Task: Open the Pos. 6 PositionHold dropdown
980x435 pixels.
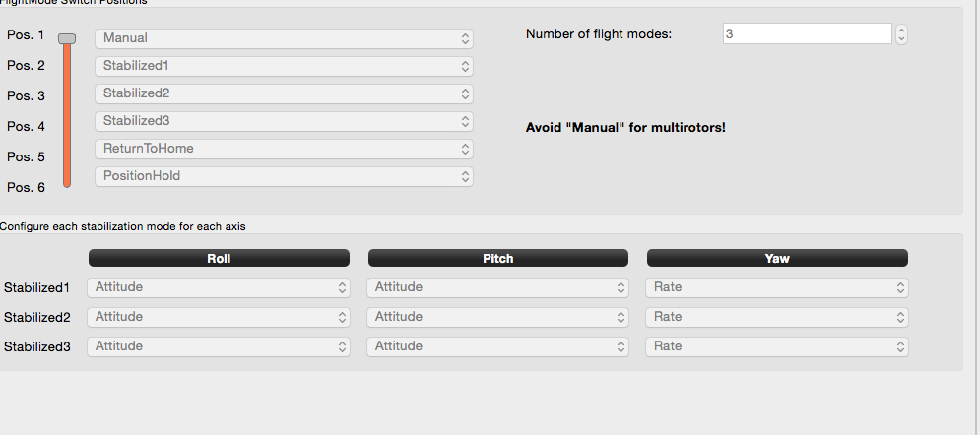Action: 284,176
